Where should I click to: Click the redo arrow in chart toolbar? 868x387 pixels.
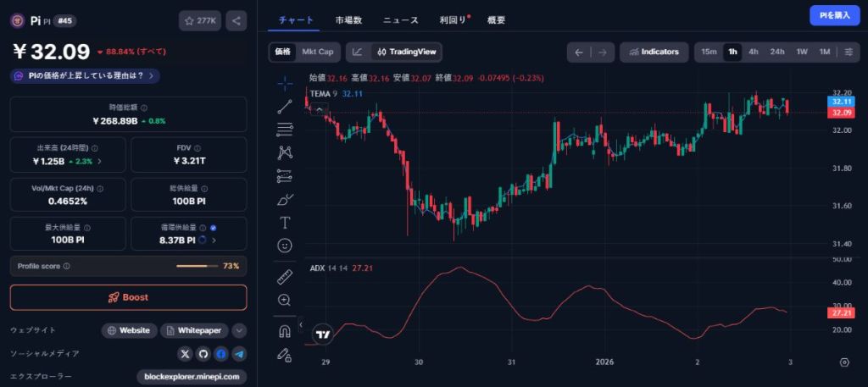(603, 53)
